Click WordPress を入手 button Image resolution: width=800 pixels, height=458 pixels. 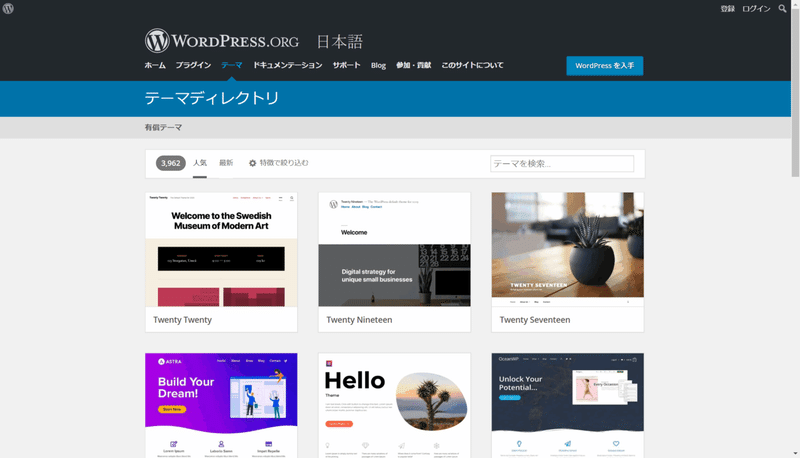605,66
